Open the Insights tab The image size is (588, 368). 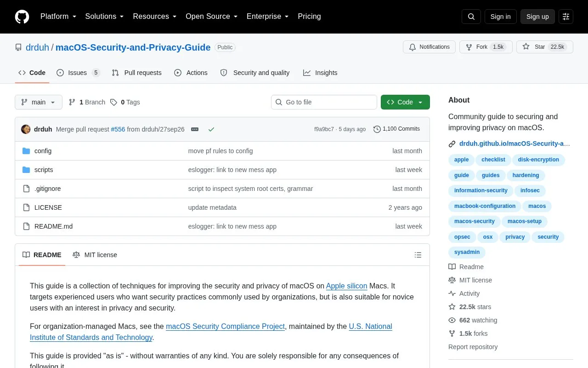coord(320,73)
